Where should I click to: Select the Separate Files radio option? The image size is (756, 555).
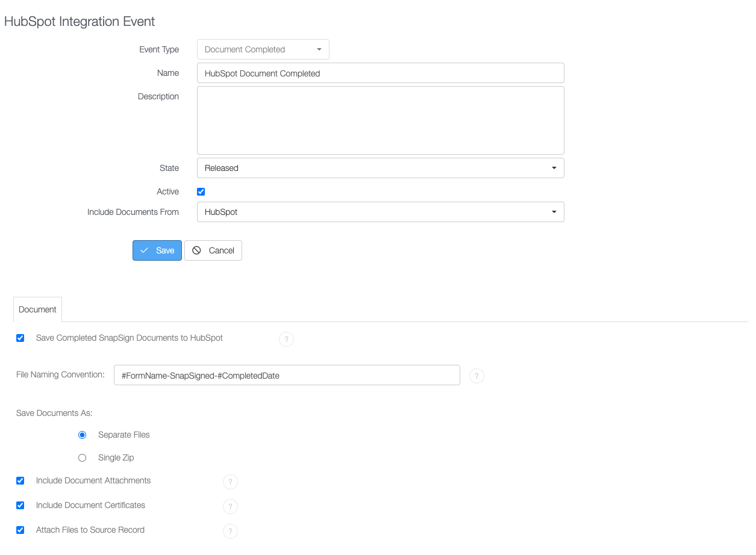(83, 435)
